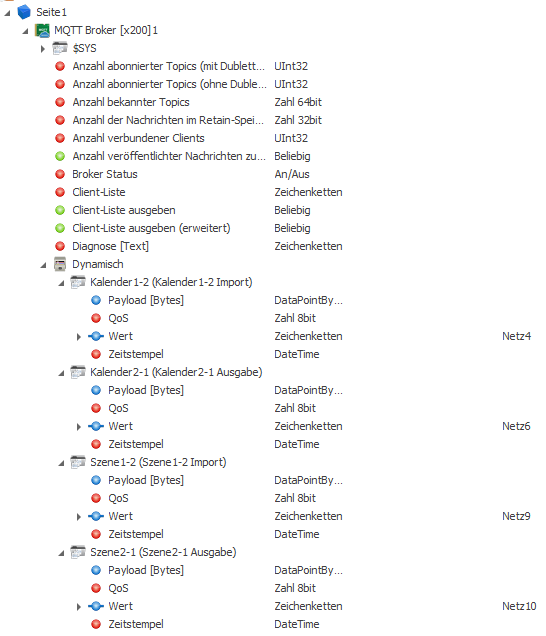Select QoS under Szene2-1
546x636 pixels.
[x=118, y=589]
